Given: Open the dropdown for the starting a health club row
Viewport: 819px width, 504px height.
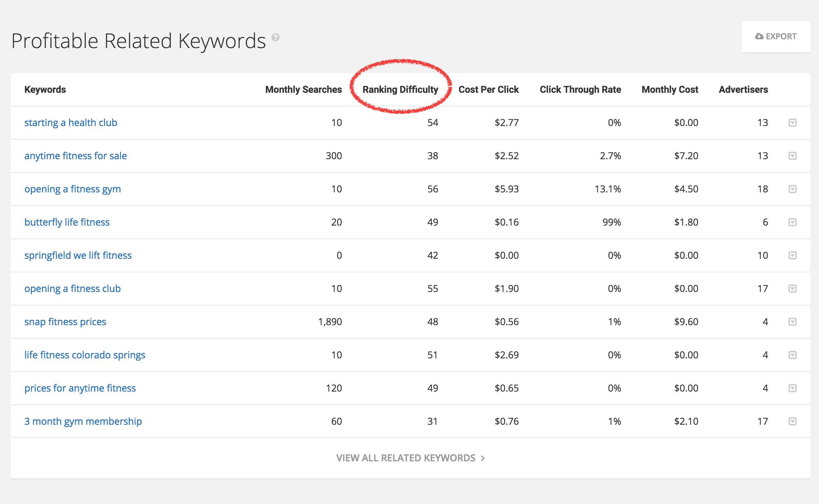Looking at the screenshot, I should (792, 123).
